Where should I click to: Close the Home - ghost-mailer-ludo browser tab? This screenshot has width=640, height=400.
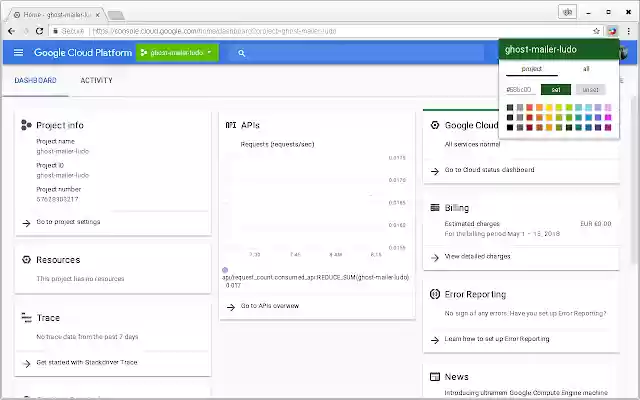[98, 15]
